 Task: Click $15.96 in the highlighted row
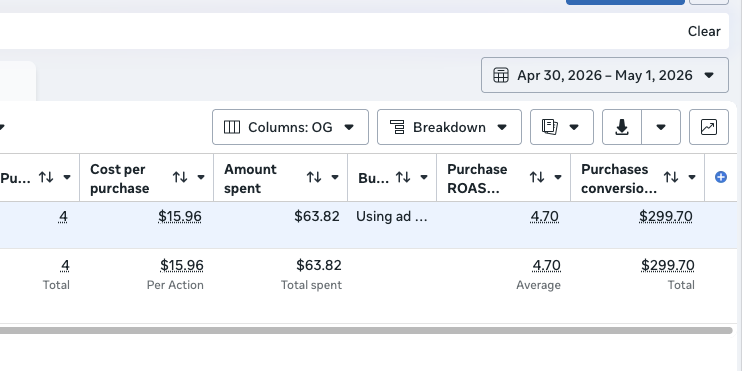(180, 217)
